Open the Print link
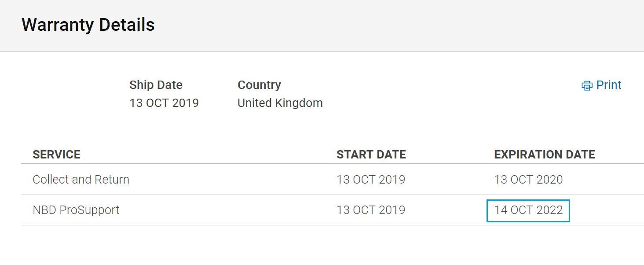This screenshot has width=644, height=265. [601, 85]
